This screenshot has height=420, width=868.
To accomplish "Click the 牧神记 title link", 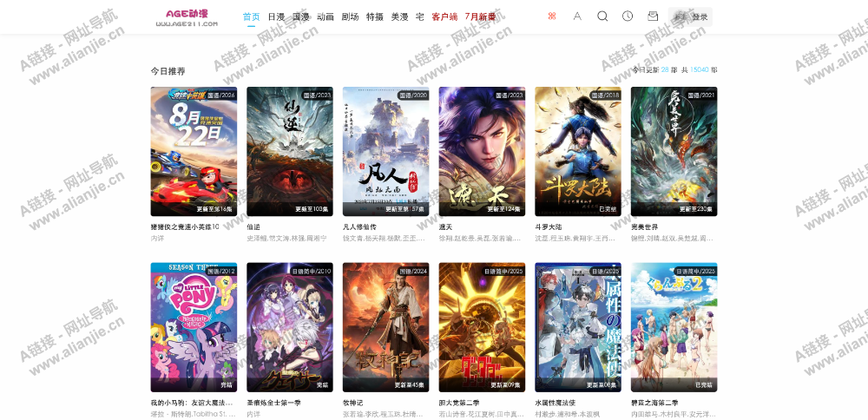I will 352,403.
